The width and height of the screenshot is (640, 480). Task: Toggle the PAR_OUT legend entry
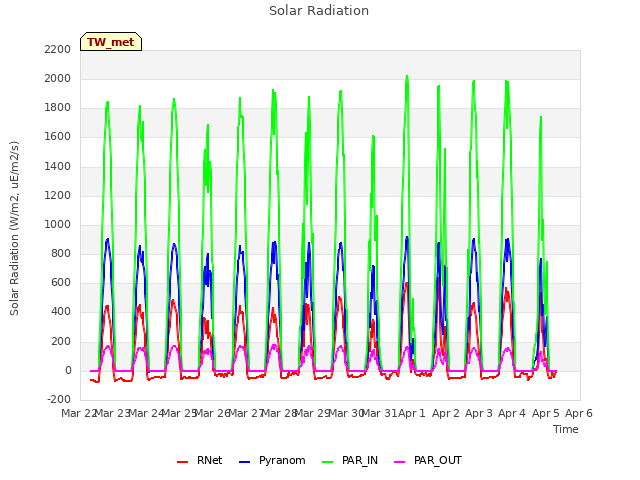point(427,460)
